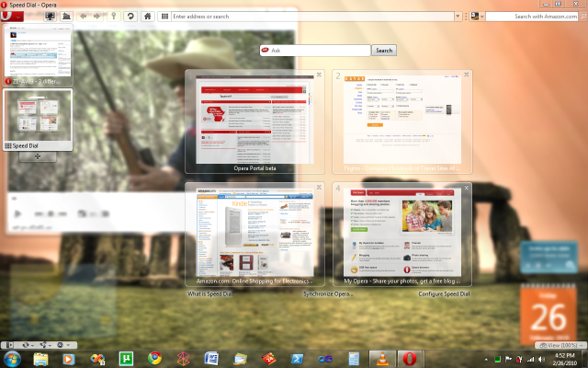Viewport: 588px width, 368px height.
Task: Toggle the panels sidebar icon in status bar
Action: pyautogui.click(x=9, y=345)
